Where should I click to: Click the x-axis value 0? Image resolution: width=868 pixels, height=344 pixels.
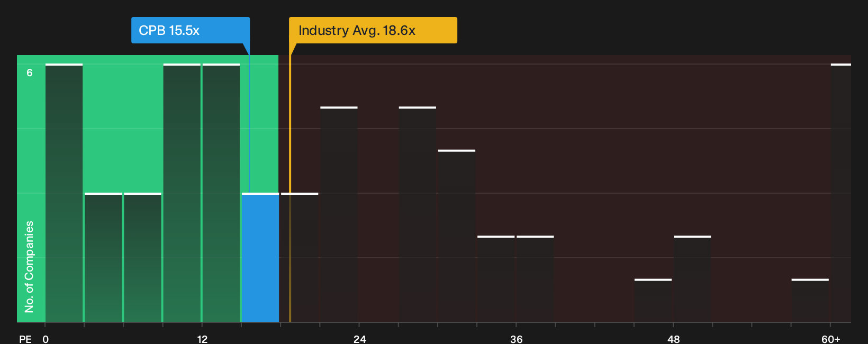(46, 339)
